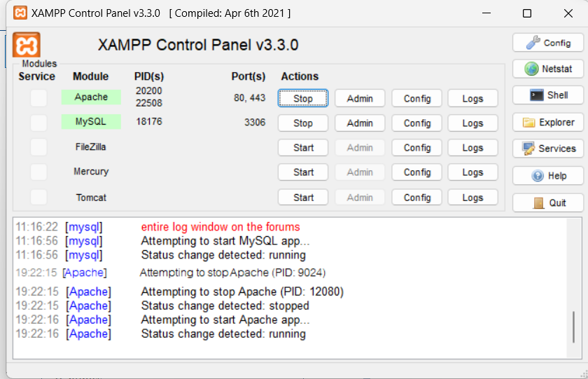Screen dimensions: 588x379
Task: Toggle the Apache service checkbox
Action: click(x=38, y=98)
